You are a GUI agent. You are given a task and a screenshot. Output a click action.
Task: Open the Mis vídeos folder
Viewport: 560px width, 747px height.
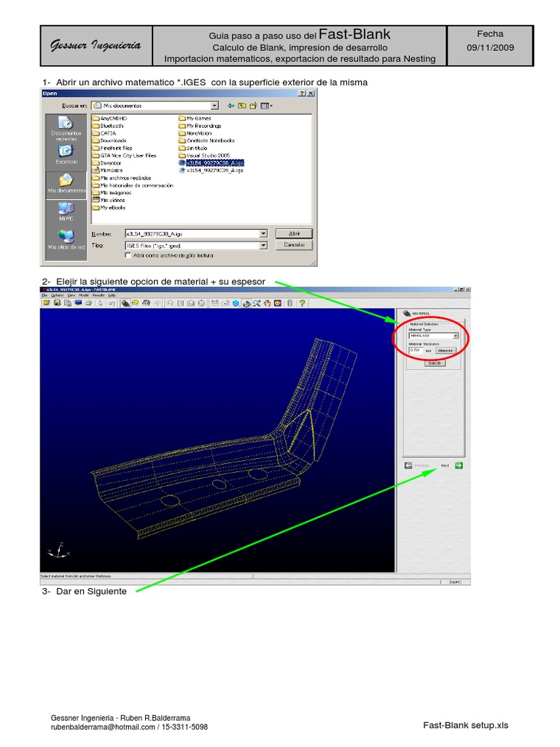(108, 200)
